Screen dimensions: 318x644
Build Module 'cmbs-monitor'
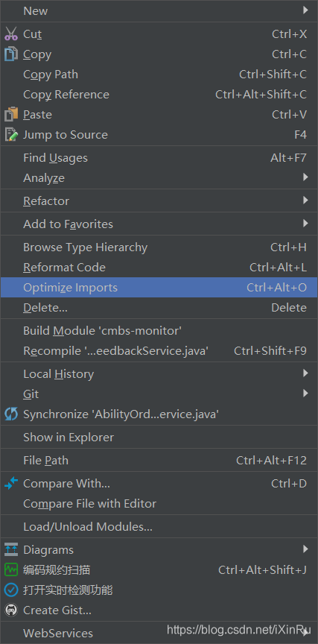tap(159, 331)
